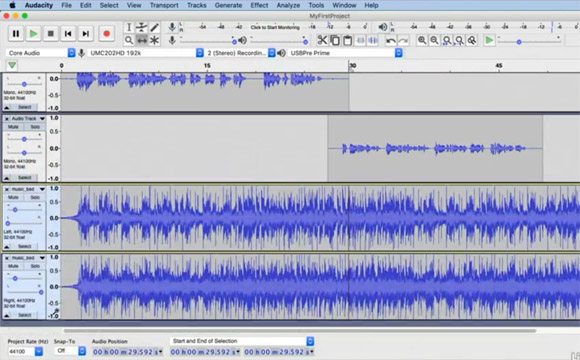Click the timeline quick-play green triangle
580x360 pixels.
[12, 65]
